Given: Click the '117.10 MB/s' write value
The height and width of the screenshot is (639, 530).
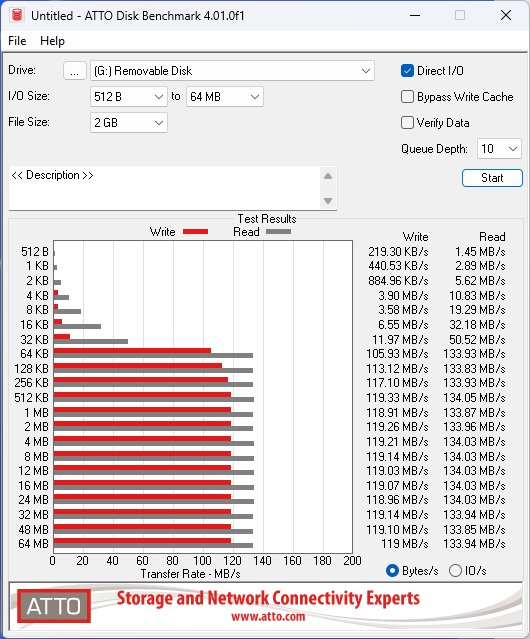Looking at the screenshot, I should [x=397, y=383].
